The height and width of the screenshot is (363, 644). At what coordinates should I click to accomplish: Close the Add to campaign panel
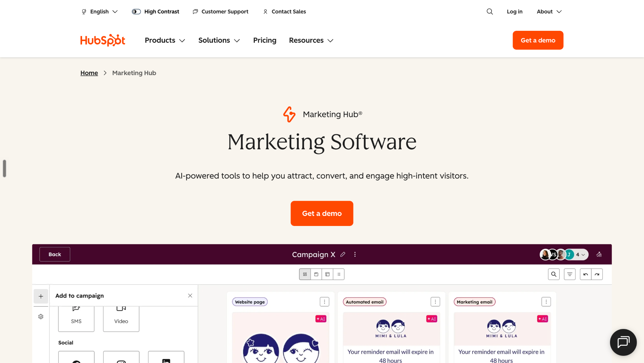click(190, 296)
